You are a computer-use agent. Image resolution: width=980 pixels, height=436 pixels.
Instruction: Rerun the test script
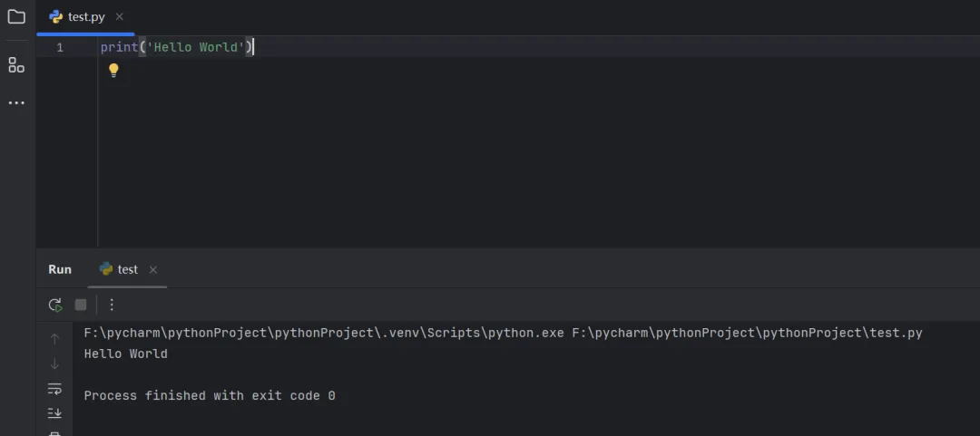tap(55, 305)
